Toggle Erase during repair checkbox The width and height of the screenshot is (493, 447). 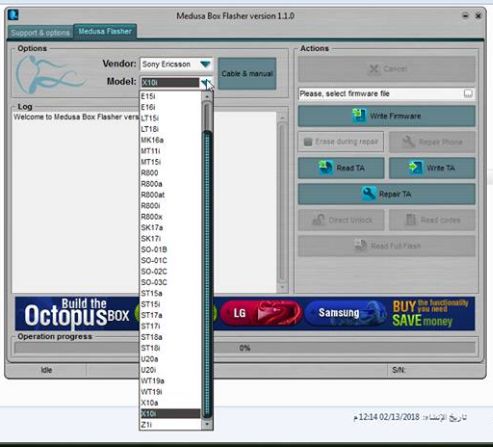point(341,142)
